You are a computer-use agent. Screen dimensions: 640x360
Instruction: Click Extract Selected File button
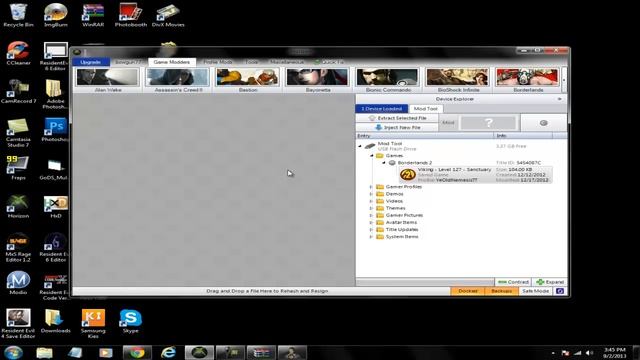click(397, 118)
